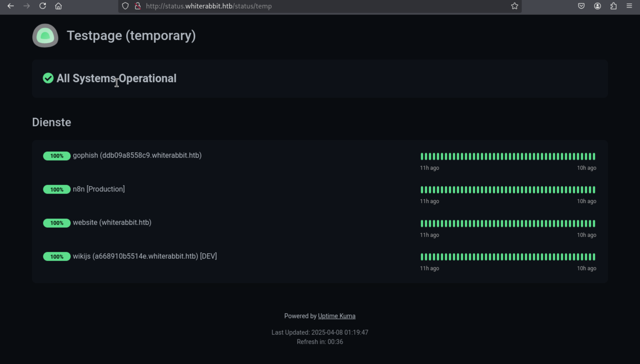Open the Firefox hamburger menu
This screenshot has width=640, height=364.
(629, 6)
